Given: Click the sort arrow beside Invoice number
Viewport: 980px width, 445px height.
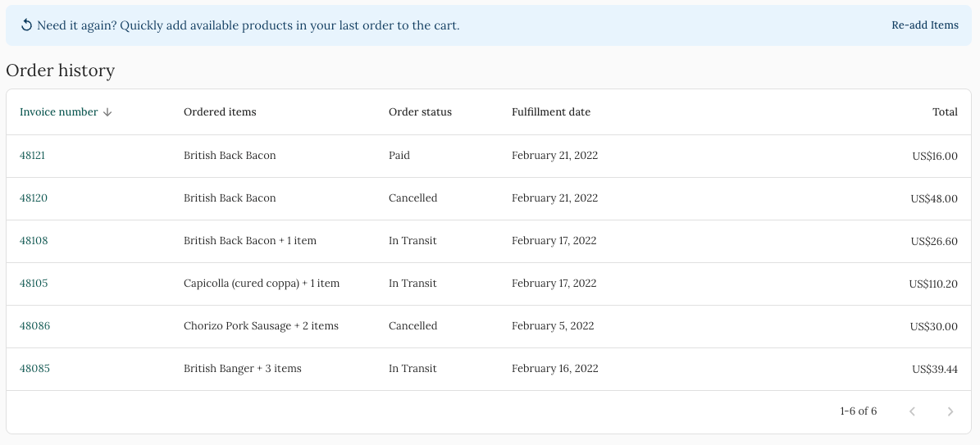Looking at the screenshot, I should click(107, 112).
